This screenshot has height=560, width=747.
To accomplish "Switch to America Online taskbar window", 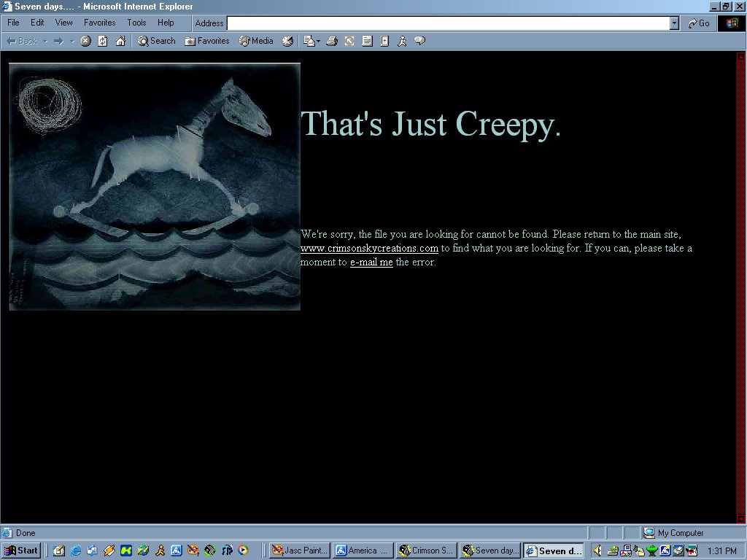I will (x=363, y=551).
